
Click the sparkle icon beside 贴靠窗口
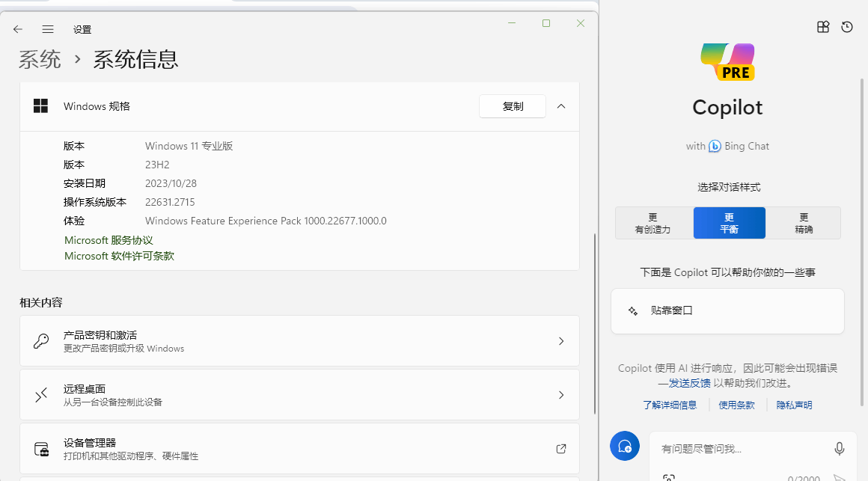[x=633, y=311]
